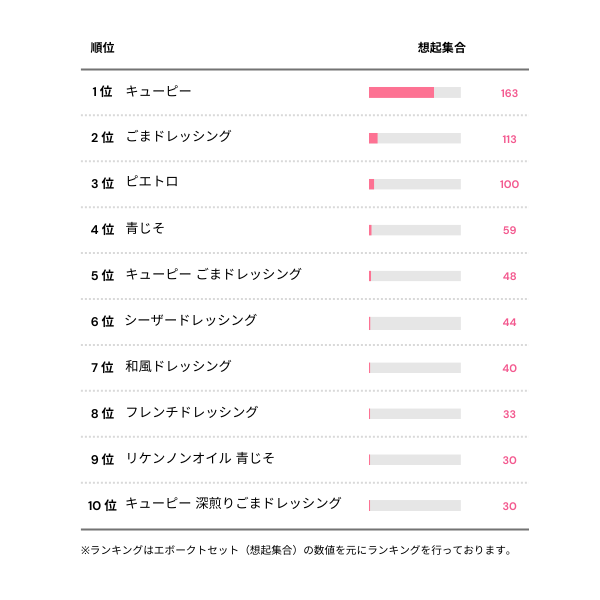This screenshot has width=600, height=600.
Task: Click the 想起集合 column header
Action: [441, 48]
